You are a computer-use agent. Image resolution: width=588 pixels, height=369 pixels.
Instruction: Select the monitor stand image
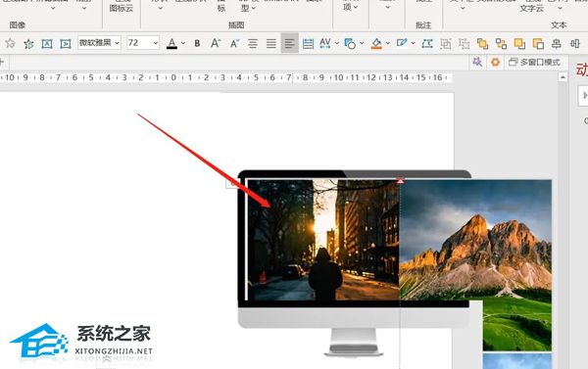pyautogui.click(x=354, y=342)
